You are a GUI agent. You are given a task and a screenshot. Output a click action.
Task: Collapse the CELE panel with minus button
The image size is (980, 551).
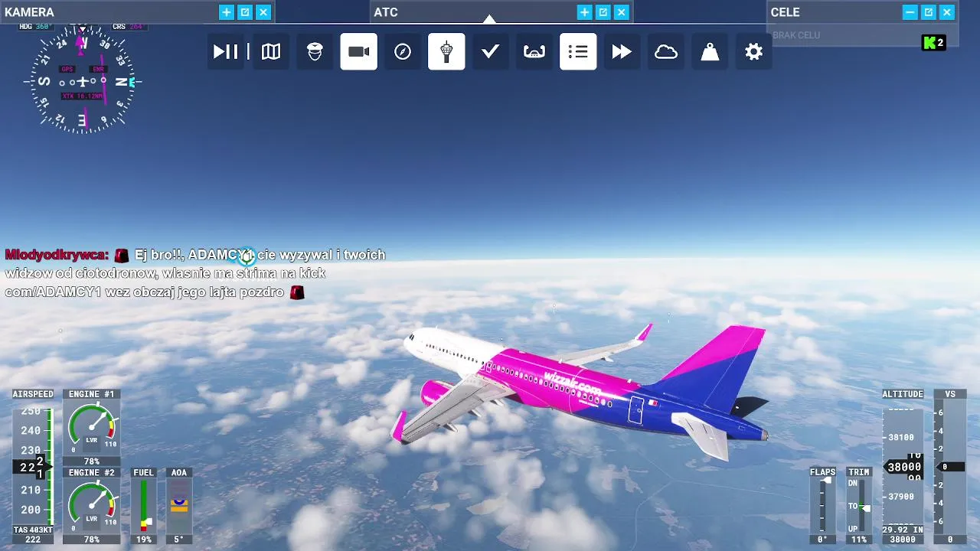tap(910, 12)
